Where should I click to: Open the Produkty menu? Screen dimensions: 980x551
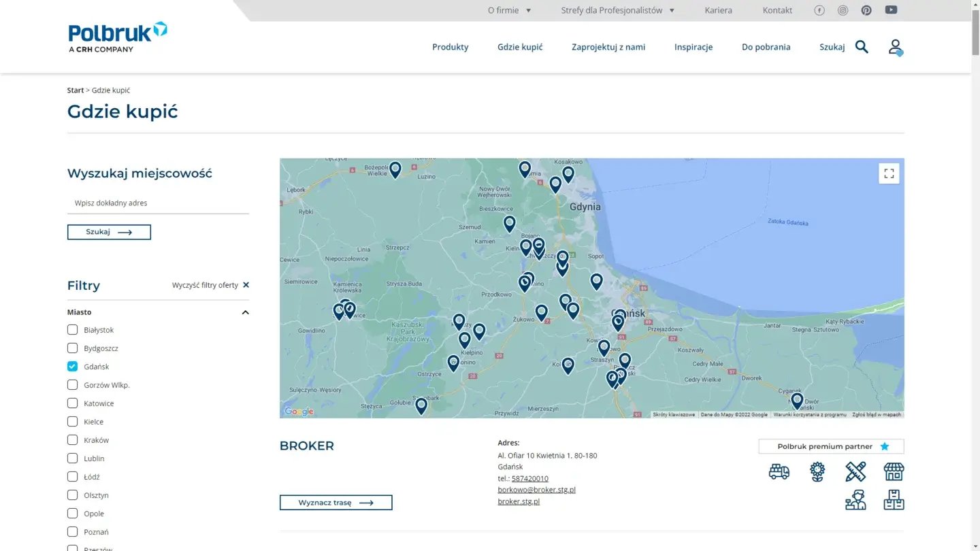[451, 47]
